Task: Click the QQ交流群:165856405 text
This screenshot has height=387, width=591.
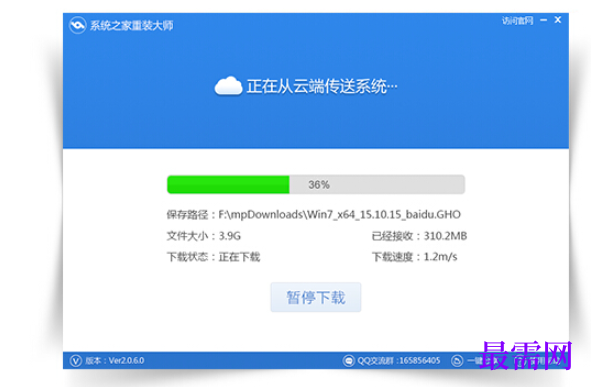Action: point(398,361)
